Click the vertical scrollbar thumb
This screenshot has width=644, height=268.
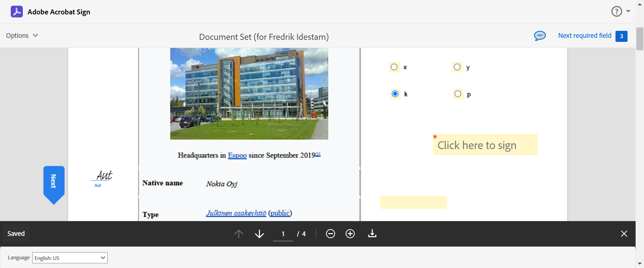tap(640, 39)
